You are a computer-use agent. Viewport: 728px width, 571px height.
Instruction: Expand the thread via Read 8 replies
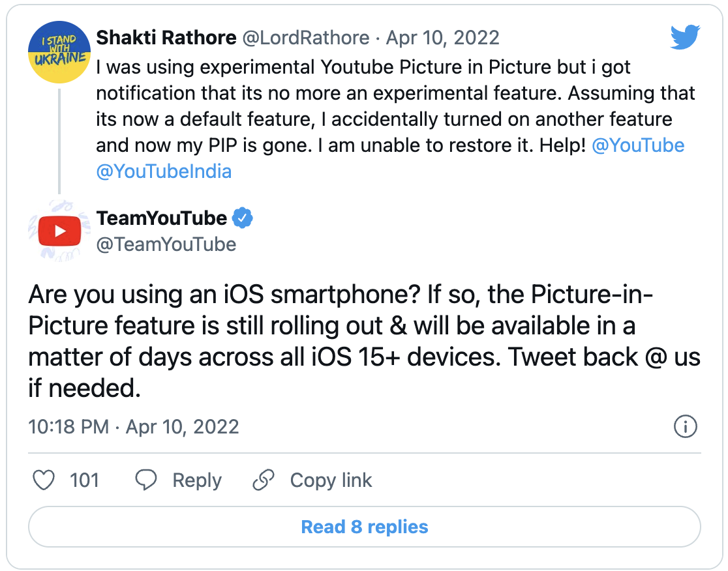click(x=365, y=527)
